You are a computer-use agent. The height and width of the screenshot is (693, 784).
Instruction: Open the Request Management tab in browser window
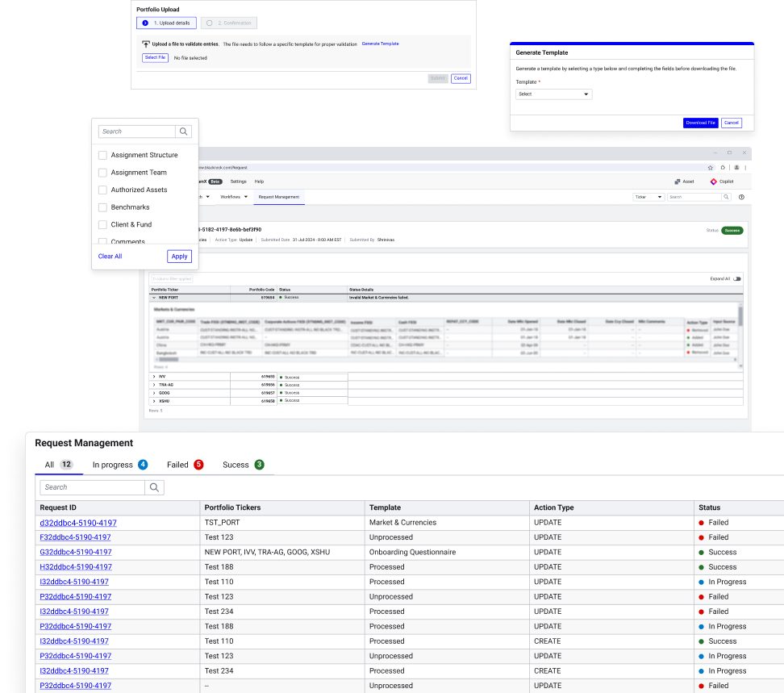pyautogui.click(x=279, y=197)
